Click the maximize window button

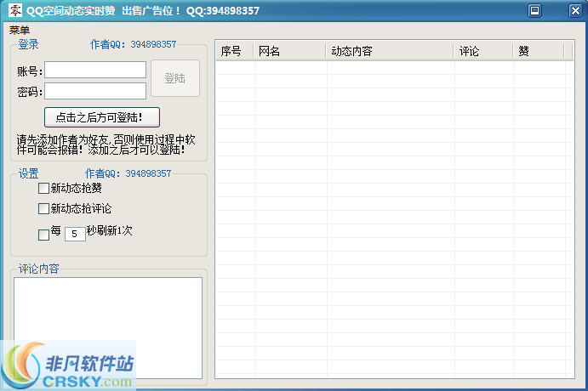click(x=534, y=10)
